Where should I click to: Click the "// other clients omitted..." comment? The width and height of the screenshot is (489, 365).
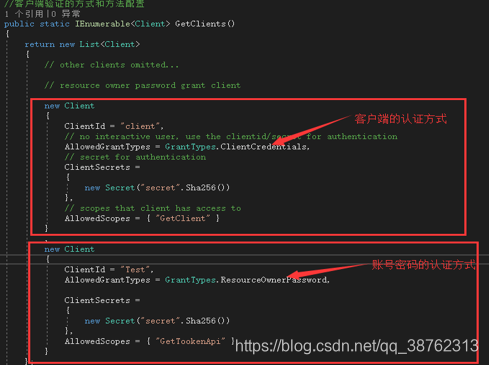(x=112, y=65)
